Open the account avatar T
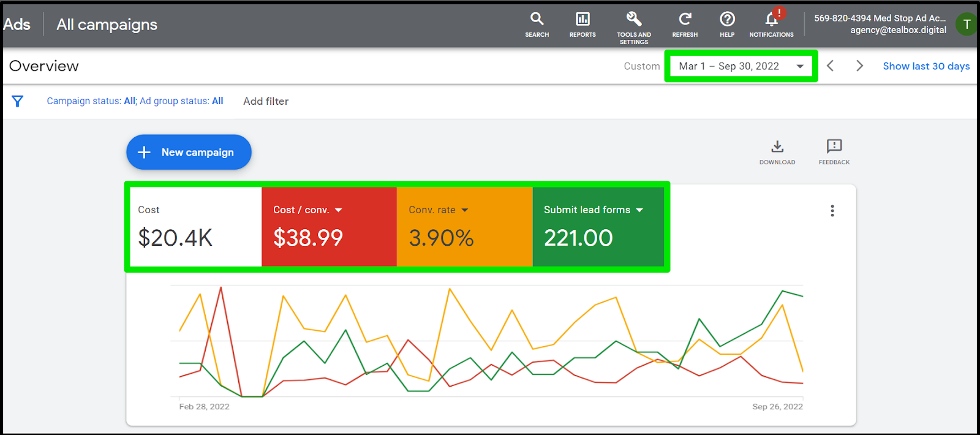The width and height of the screenshot is (980, 435). pyautogui.click(x=967, y=24)
